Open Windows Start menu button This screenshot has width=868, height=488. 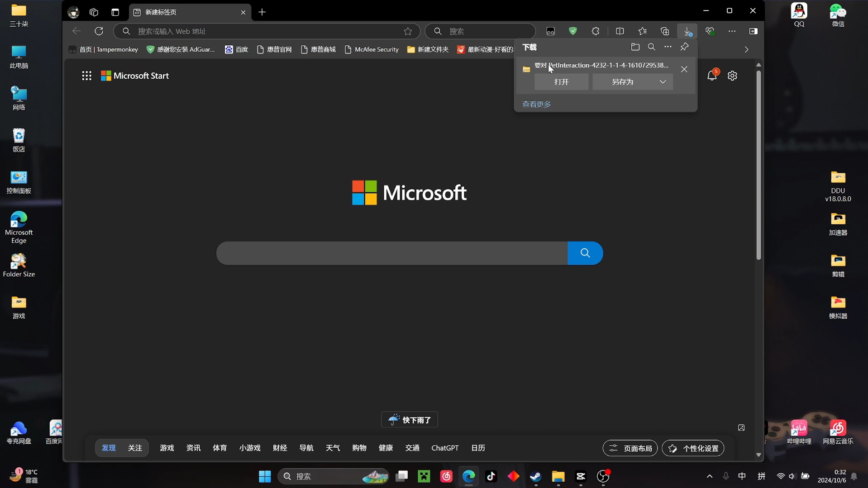pos(265,476)
